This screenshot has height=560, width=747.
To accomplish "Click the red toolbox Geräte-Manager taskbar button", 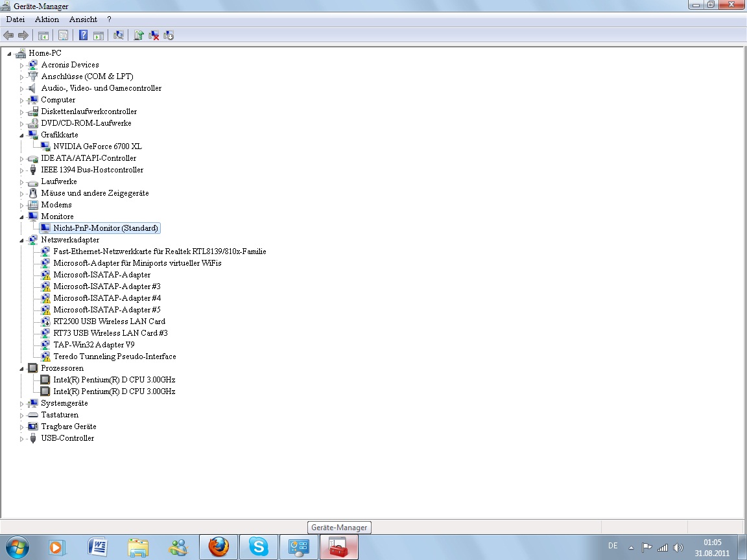I will point(338,547).
